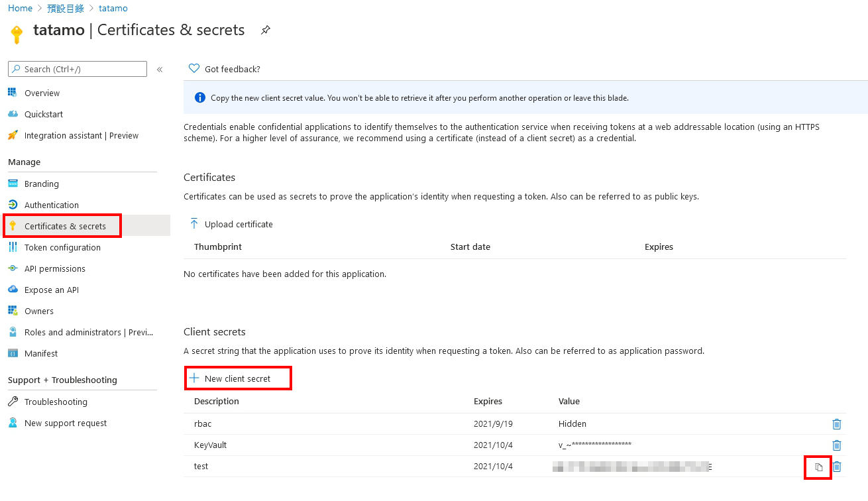Click the Manifest icon
868x501 pixels.
(13, 353)
